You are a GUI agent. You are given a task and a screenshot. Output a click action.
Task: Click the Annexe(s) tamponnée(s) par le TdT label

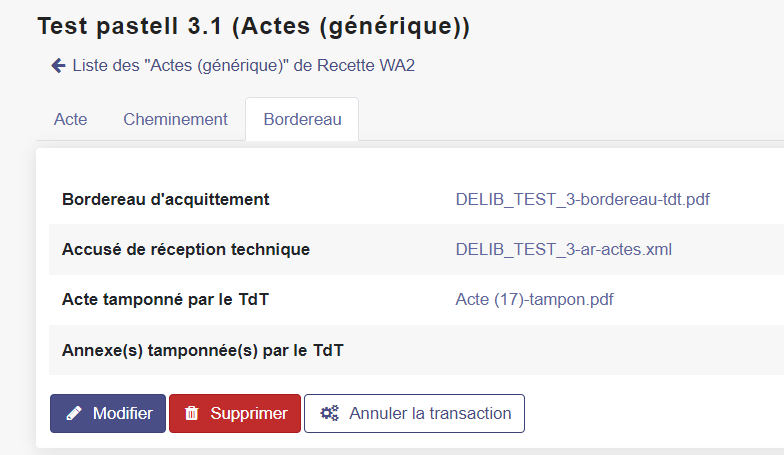[x=203, y=350]
